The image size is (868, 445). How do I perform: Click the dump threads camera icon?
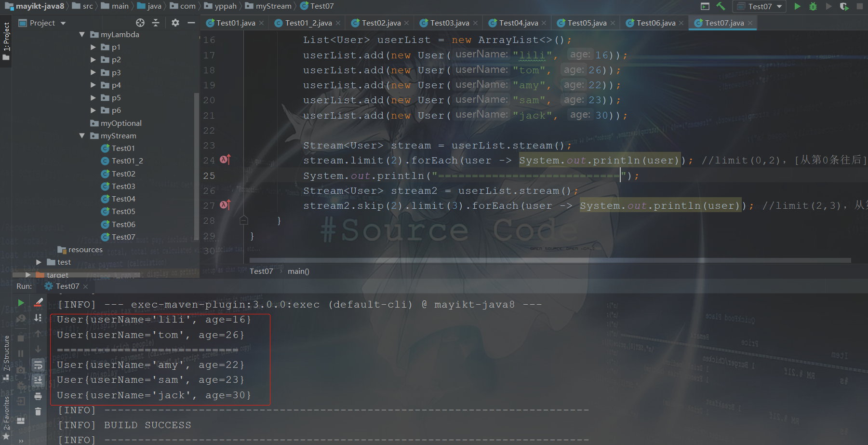(x=21, y=370)
